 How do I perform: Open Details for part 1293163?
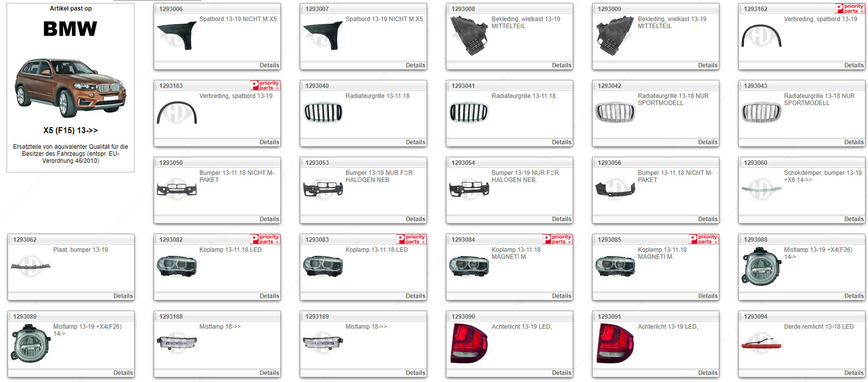[x=269, y=142]
